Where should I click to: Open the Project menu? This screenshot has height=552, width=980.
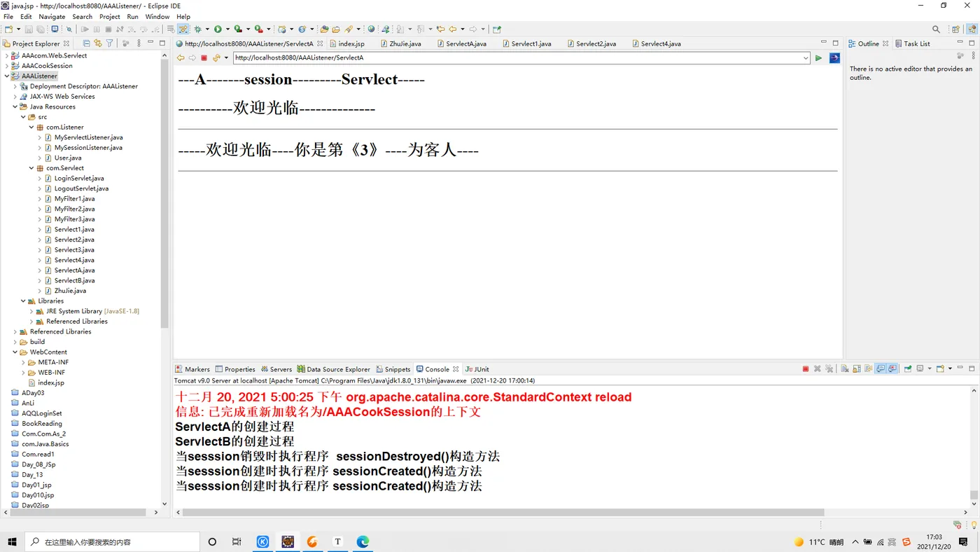109,17
